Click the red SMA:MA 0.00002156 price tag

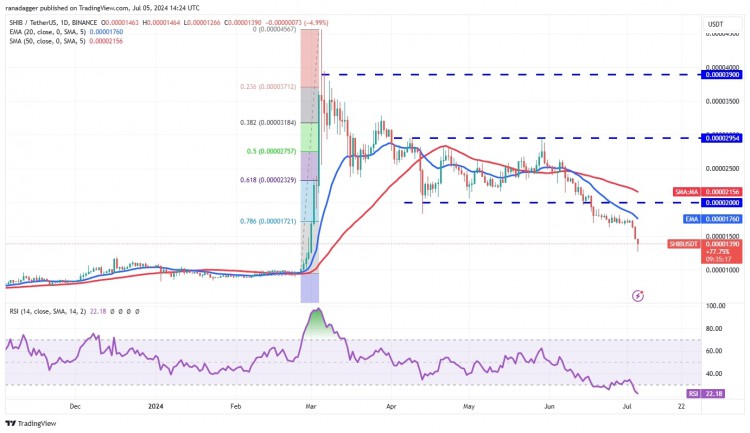coord(707,192)
